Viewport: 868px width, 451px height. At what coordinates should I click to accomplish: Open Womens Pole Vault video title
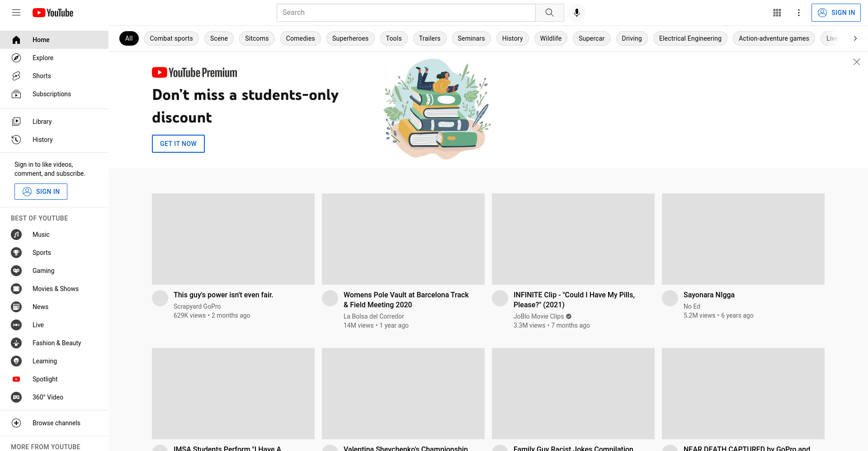(x=406, y=300)
